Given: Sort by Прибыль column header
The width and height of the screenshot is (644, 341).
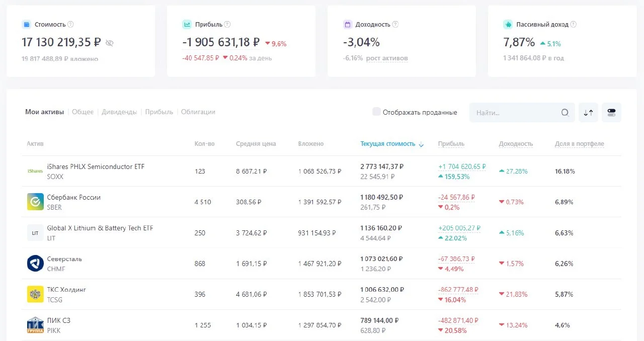Looking at the screenshot, I should pyautogui.click(x=451, y=144).
